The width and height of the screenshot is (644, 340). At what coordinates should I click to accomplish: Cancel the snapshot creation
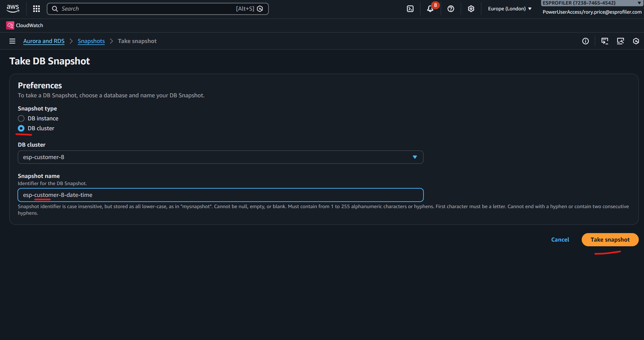pyautogui.click(x=560, y=240)
